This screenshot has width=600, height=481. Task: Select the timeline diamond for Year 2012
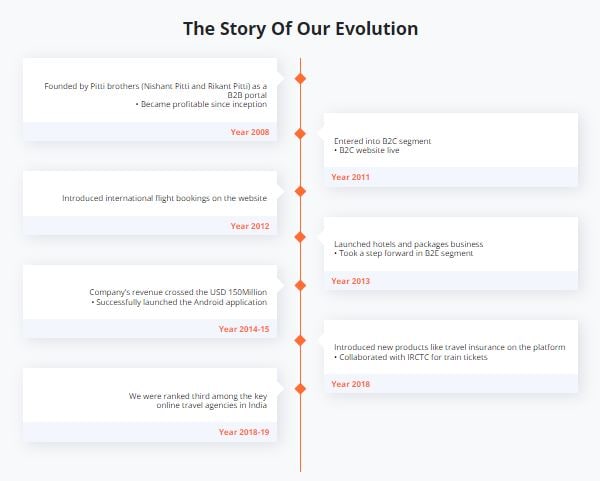point(300,190)
